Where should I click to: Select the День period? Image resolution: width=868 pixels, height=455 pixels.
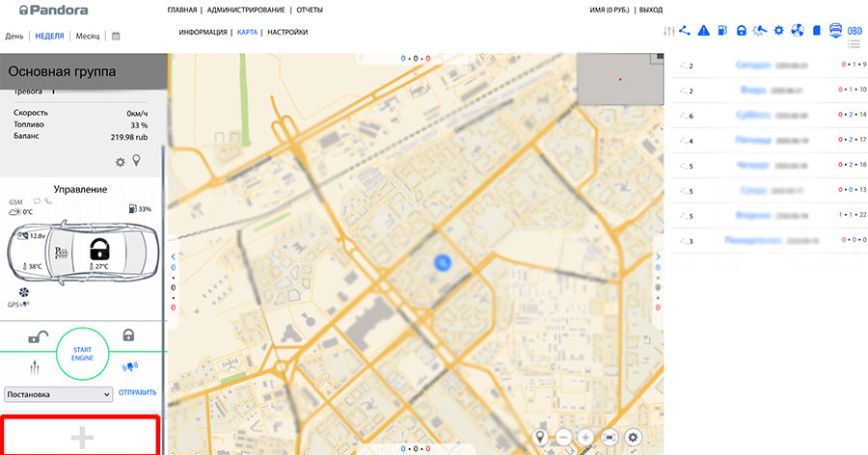(x=14, y=36)
